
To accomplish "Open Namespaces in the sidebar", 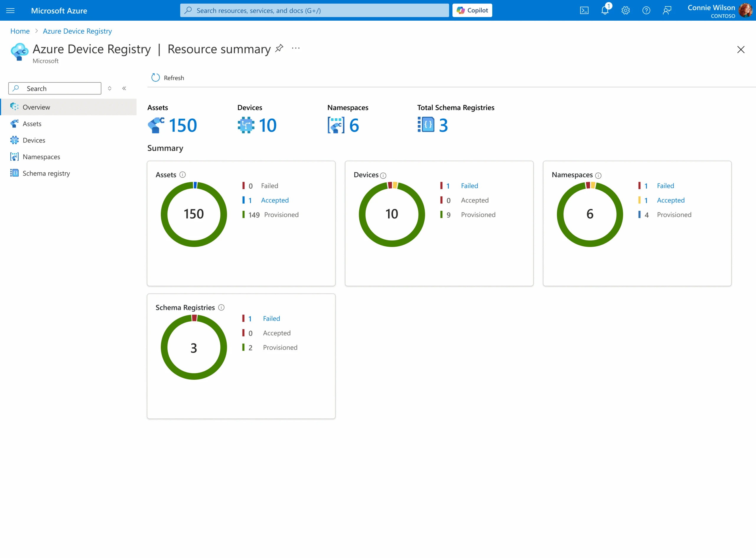I will [41, 156].
